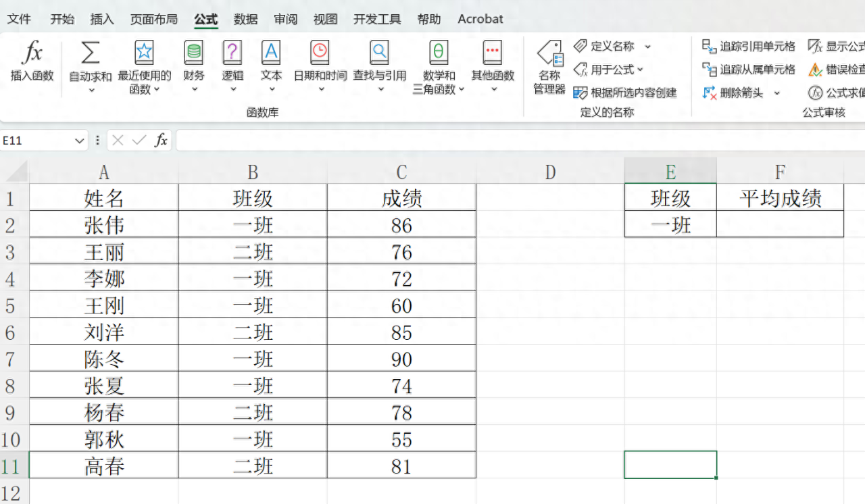
Task: Click the formula bar fx icon
Action: pyautogui.click(x=161, y=140)
